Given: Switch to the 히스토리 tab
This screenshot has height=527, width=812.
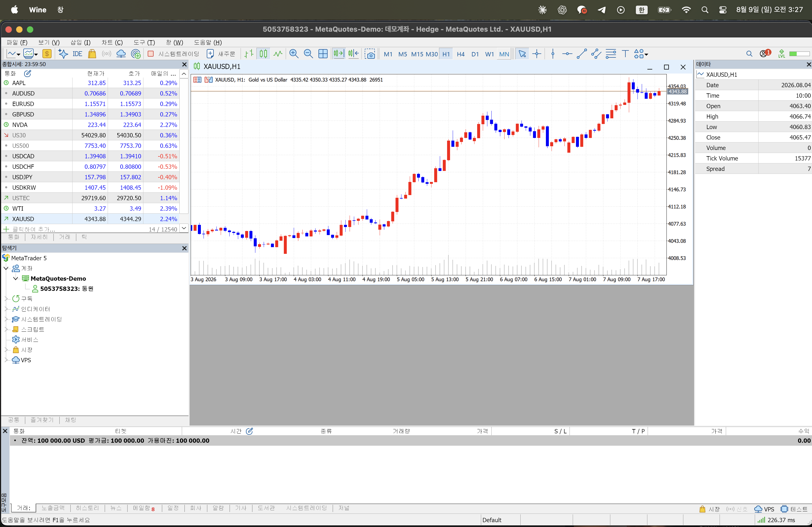Looking at the screenshot, I should [87, 508].
